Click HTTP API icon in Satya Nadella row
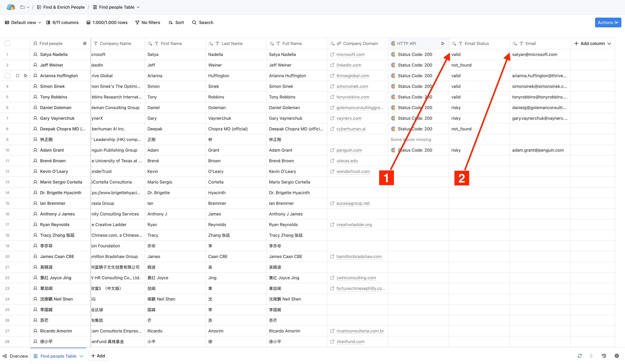 coord(393,54)
